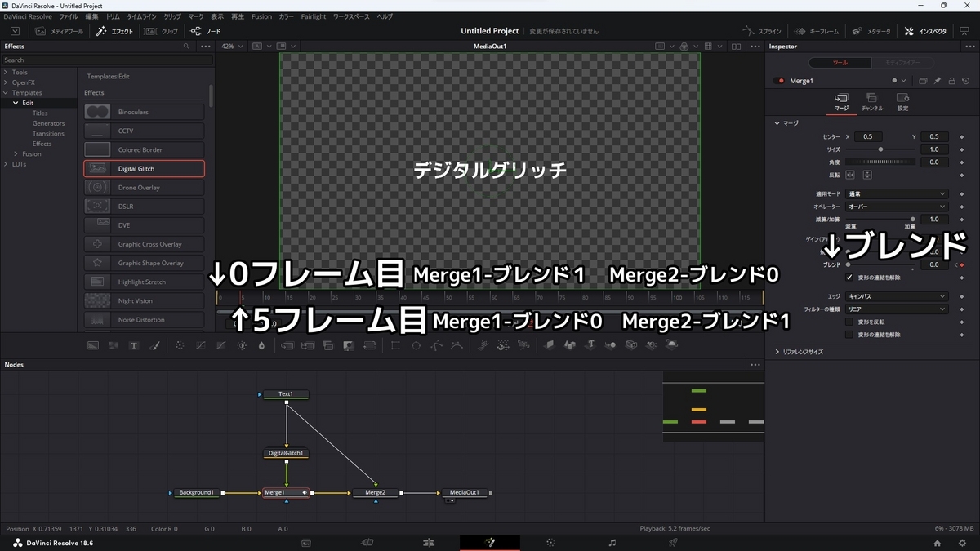980x551 pixels.
Task: Select the Ellipse mask tool
Action: [415, 344]
